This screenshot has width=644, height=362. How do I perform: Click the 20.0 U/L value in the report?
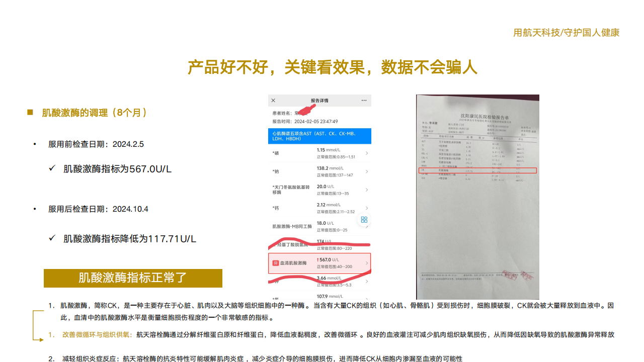pyautogui.click(x=326, y=187)
